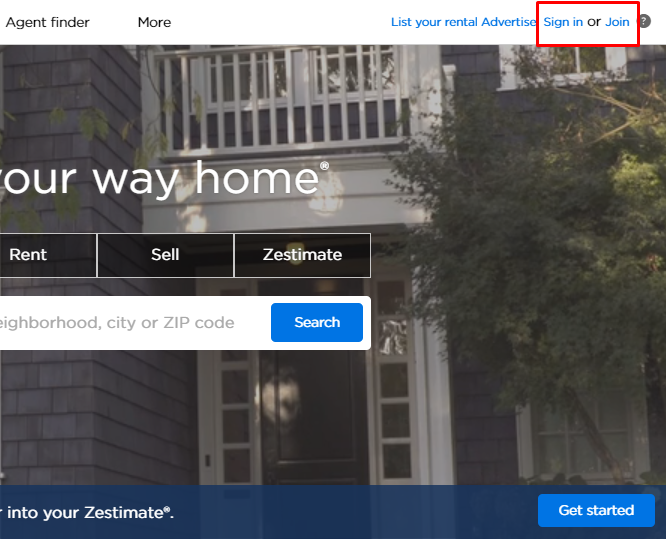The width and height of the screenshot is (666, 540).
Task: Choose Join to create an account
Action: pos(617,22)
